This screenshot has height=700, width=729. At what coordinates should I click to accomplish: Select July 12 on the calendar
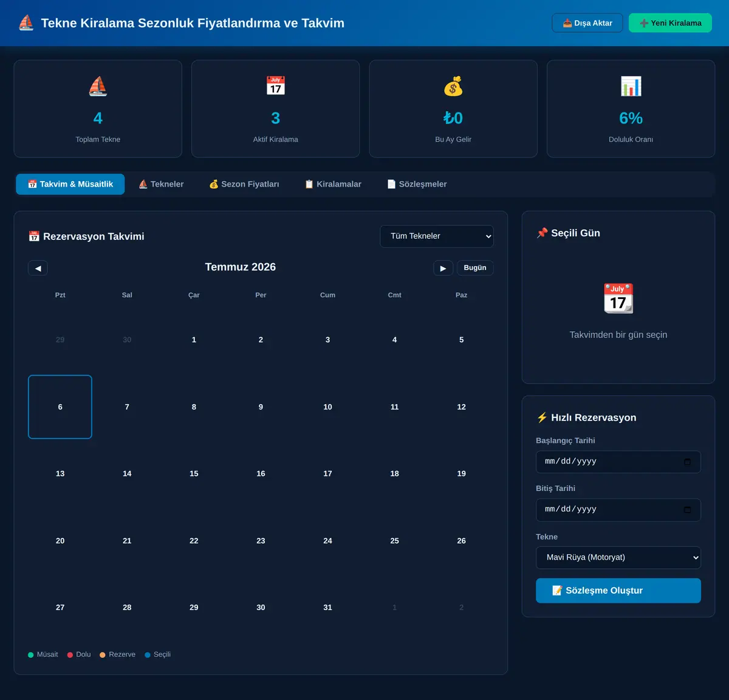tap(462, 407)
